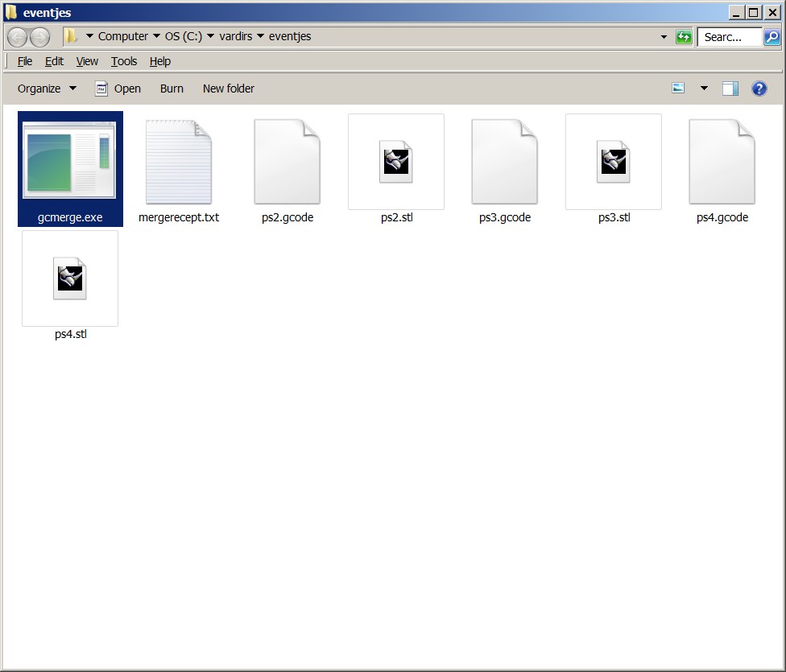Click the gcmerge.exe file name label
The image size is (786, 672).
point(70,217)
